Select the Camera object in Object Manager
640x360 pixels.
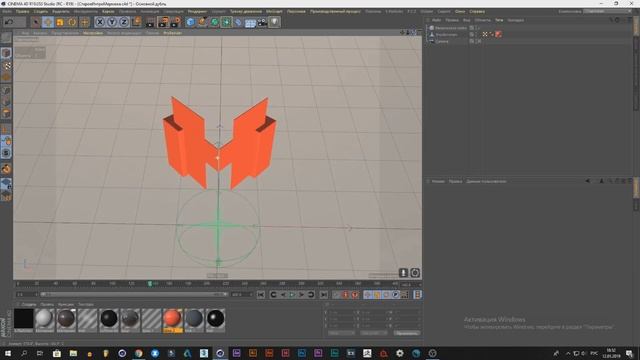[x=442, y=41]
